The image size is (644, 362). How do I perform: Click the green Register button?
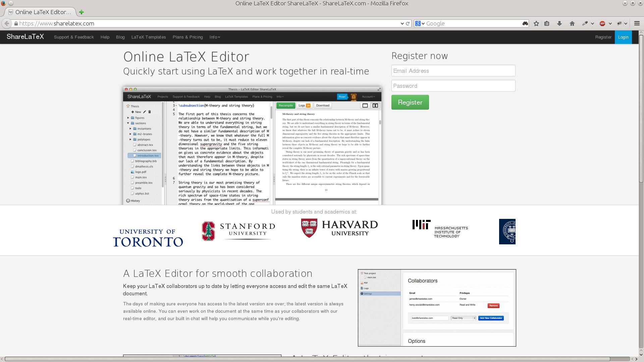[x=410, y=102]
